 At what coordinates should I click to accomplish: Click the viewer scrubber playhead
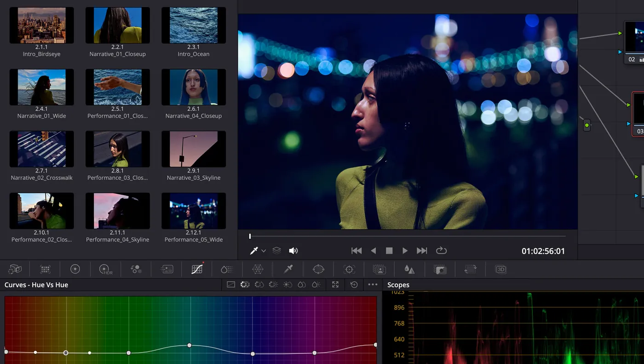pyautogui.click(x=250, y=236)
